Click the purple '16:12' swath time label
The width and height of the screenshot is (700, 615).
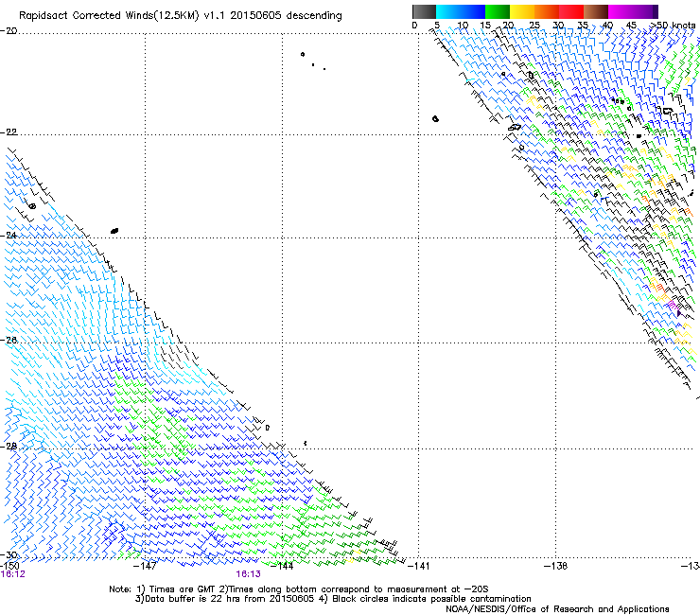13,574
